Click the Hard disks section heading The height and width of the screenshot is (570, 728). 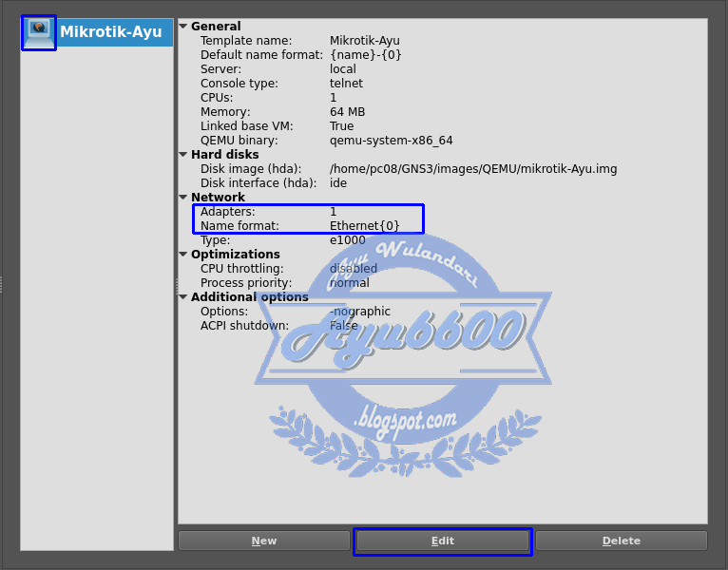(224, 155)
